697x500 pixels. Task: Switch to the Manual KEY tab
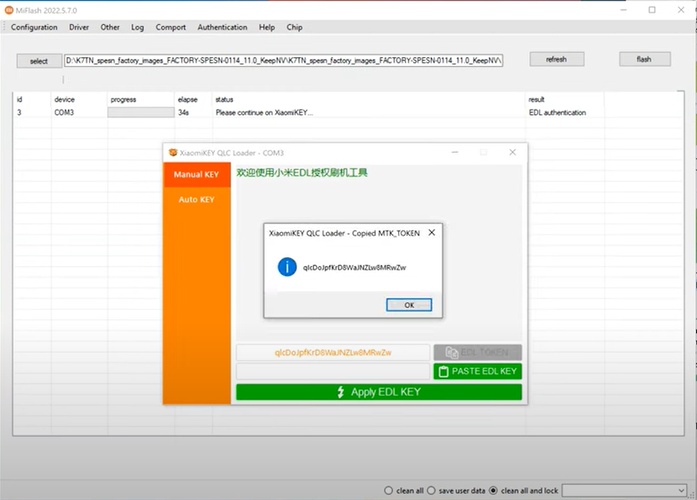196,174
